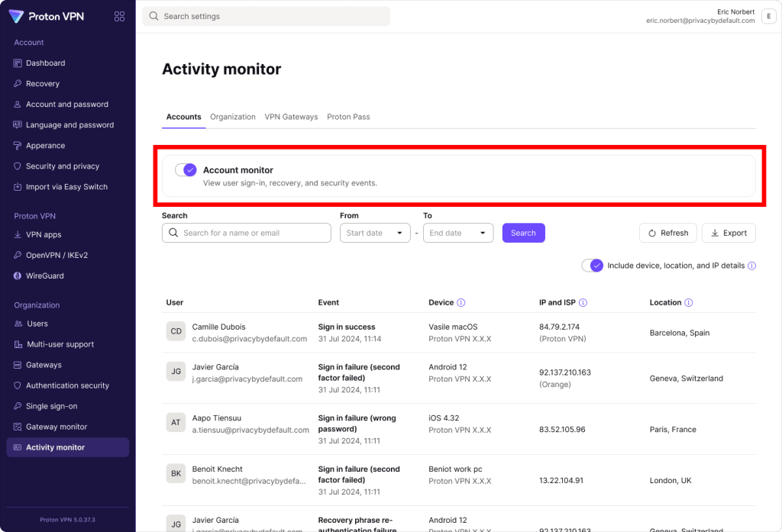Open the app switcher grid icon
This screenshot has width=782, height=532.
[x=119, y=17]
